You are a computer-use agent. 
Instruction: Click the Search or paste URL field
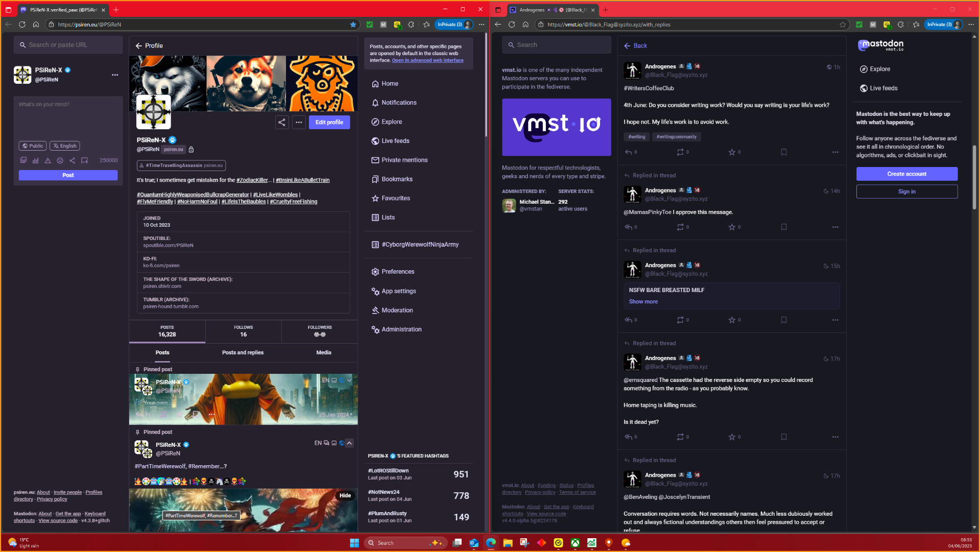coord(68,45)
